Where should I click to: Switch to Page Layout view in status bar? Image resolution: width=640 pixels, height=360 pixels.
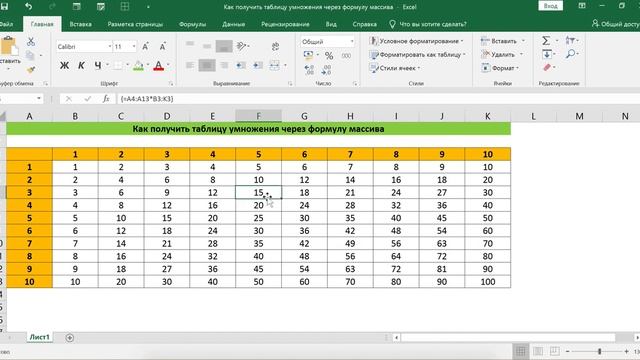(x=538, y=351)
